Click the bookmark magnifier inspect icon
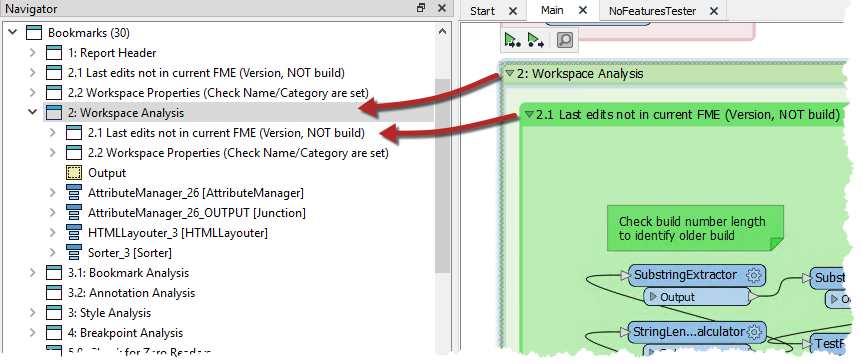Screen dimensions: 862x364 pos(565,40)
